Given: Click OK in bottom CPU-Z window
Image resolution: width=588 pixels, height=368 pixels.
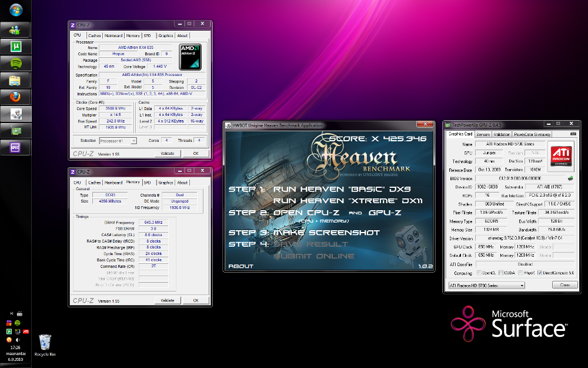Looking at the screenshot, I should tap(195, 300).
